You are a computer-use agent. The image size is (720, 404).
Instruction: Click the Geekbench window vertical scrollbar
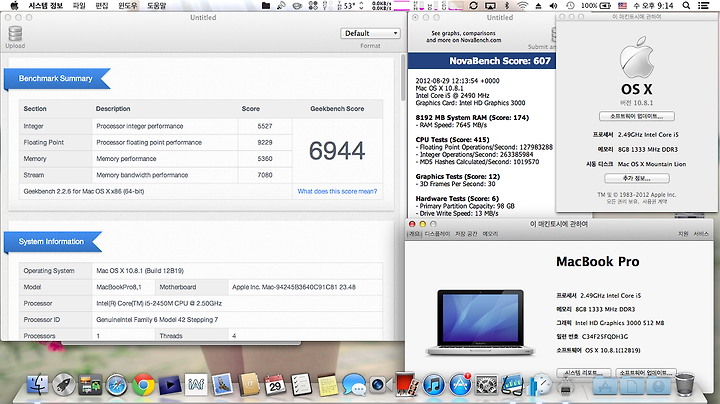pyautogui.click(x=403, y=77)
